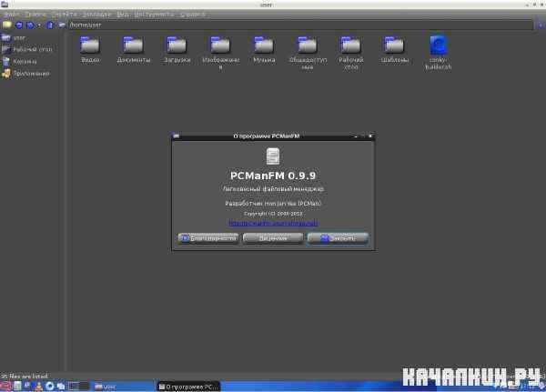Select the Музыка folder
This screenshot has width=546, height=392.
[264, 50]
